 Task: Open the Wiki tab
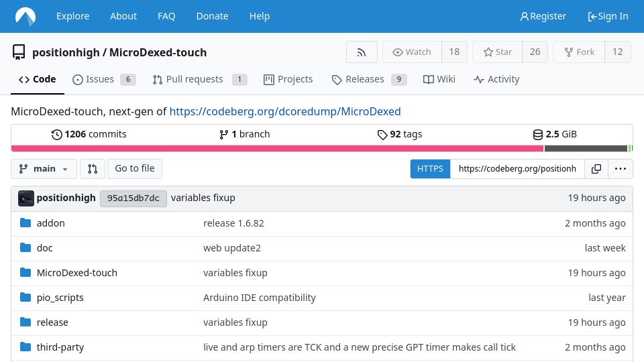coord(439,79)
